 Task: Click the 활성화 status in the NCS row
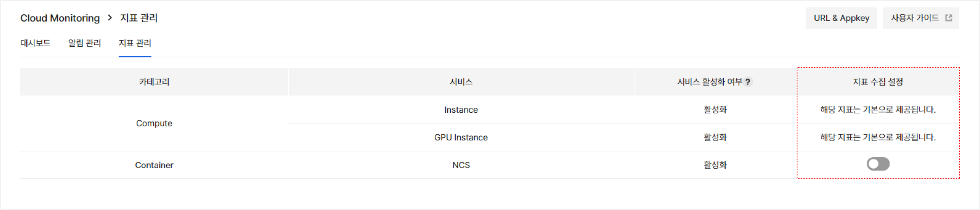(715, 165)
